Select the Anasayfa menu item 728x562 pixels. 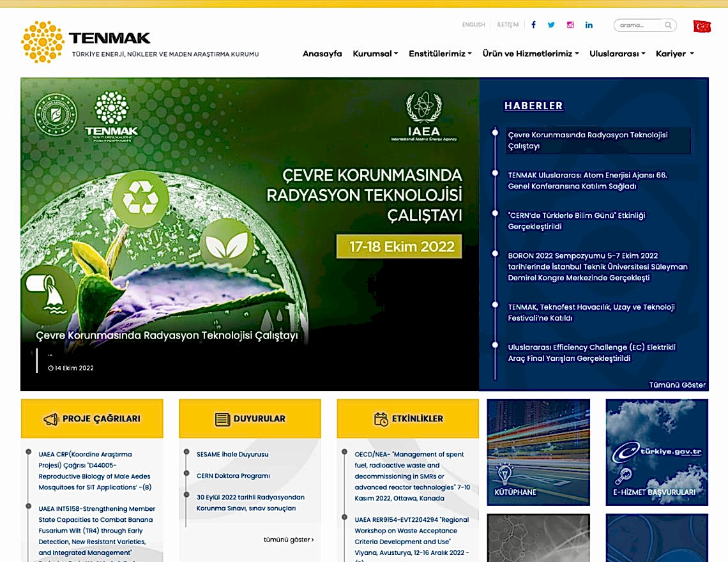[x=322, y=54]
